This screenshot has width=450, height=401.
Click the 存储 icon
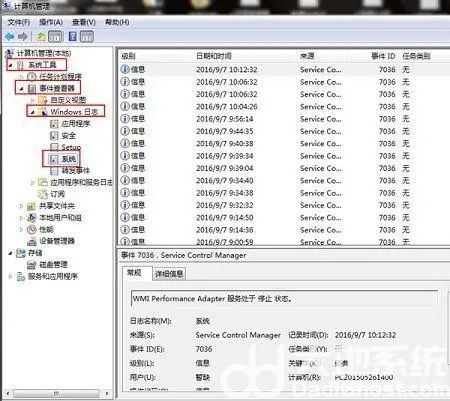21,253
